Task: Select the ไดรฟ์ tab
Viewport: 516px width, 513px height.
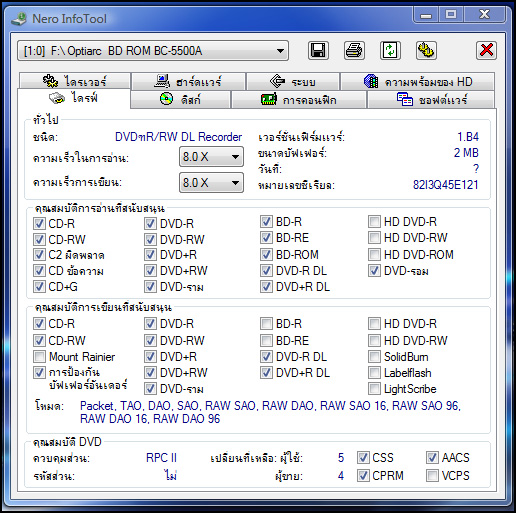Action: coord(74,98)
